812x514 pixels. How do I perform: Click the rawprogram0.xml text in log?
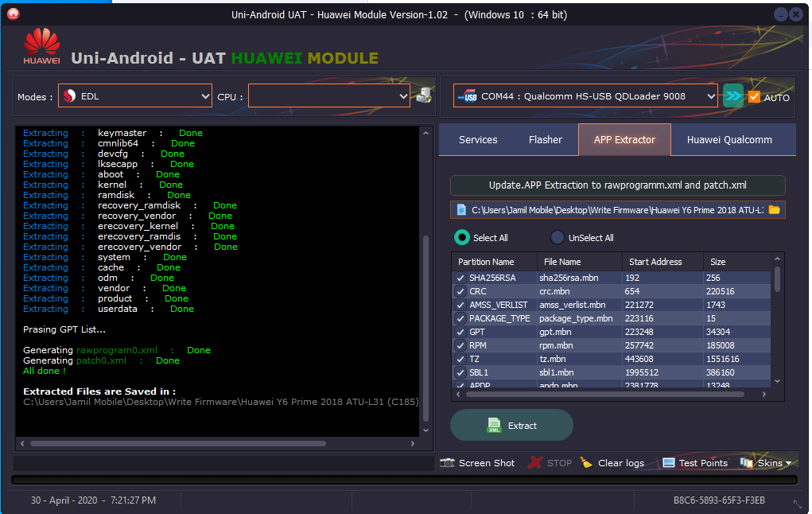[117, 350]
